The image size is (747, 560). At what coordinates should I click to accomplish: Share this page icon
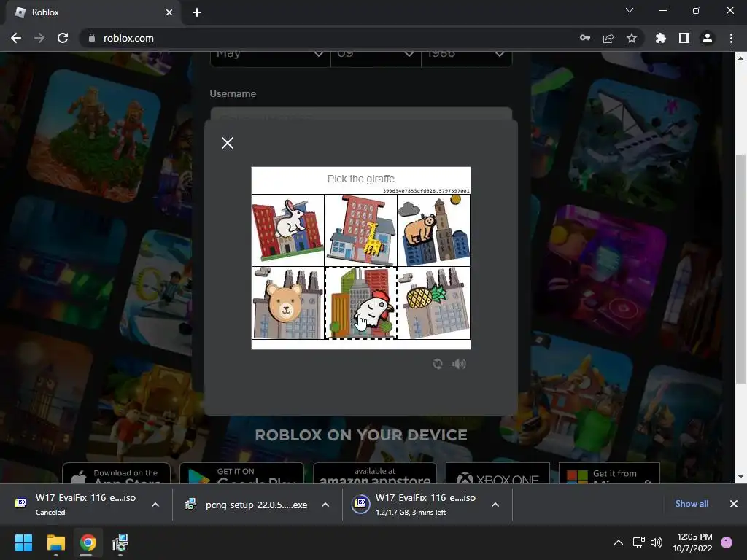click(x=608, y=38)
